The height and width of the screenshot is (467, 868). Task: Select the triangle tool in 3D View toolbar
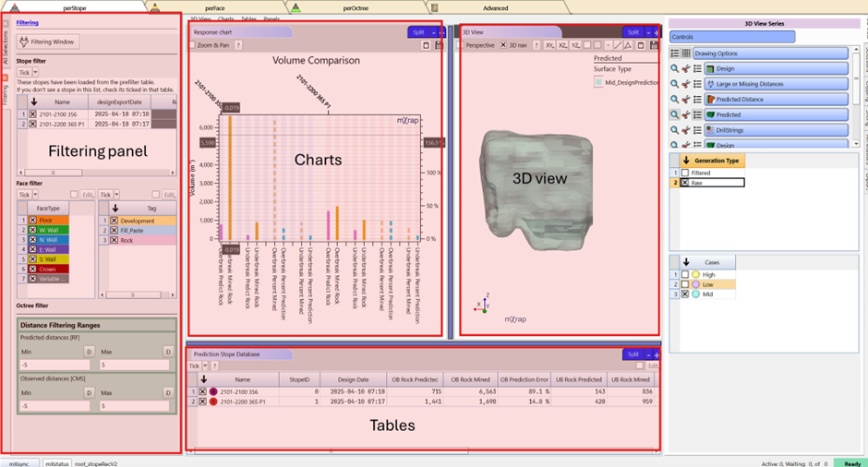click(628, 45)
